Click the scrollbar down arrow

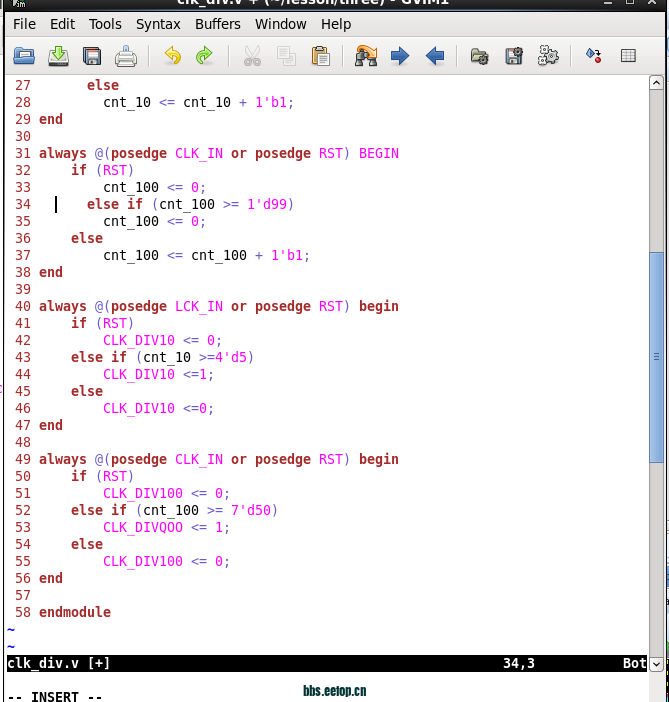[656, 664]
